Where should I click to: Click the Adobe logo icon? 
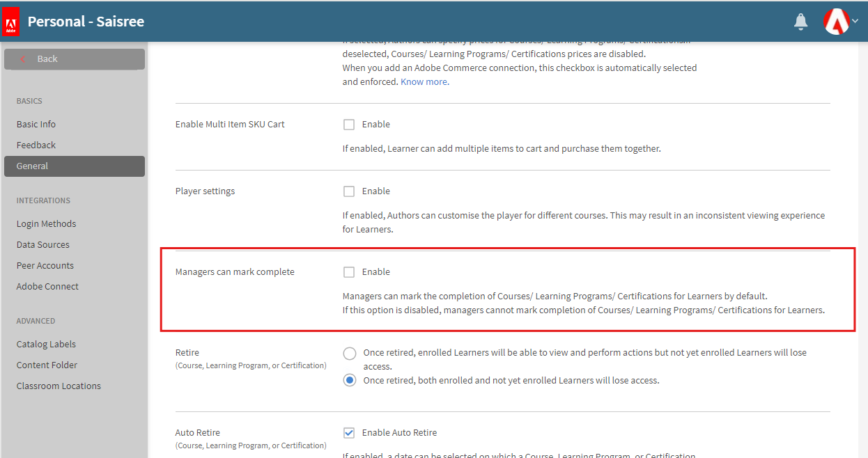(x=11, y=22)
